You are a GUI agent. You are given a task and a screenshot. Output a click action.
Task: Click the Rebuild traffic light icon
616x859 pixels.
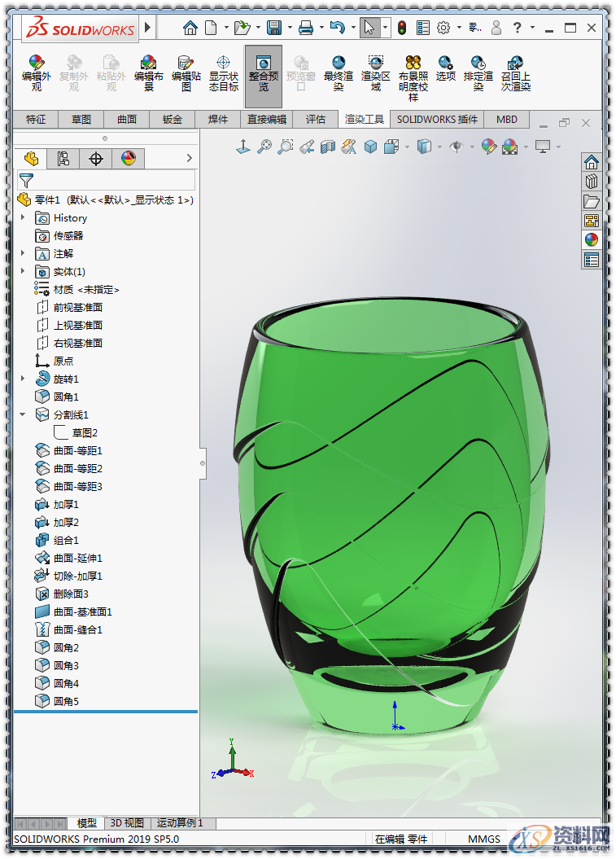(x=402, y=28)
